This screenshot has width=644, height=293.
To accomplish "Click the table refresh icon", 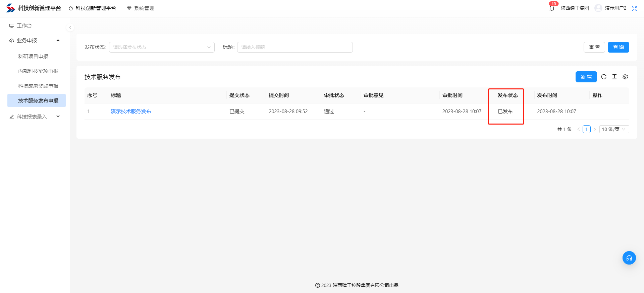I will tap(604, 77).
